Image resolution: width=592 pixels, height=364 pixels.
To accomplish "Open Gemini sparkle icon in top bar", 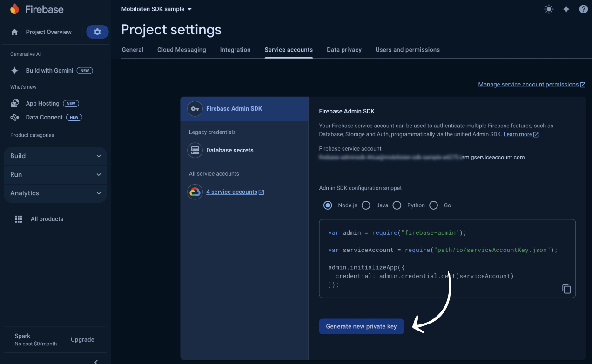I will point(566,9).
